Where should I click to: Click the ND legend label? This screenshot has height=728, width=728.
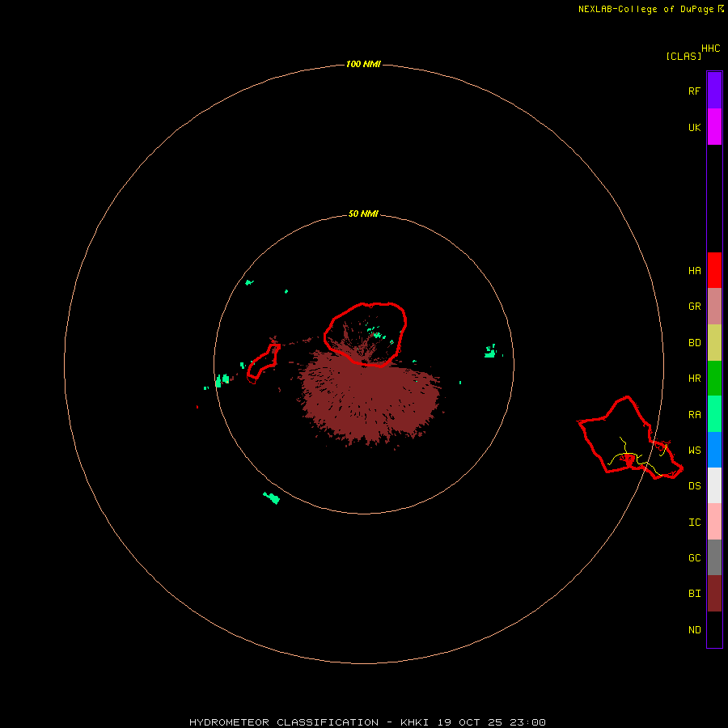pyautogui.click(x=694, y=630)
